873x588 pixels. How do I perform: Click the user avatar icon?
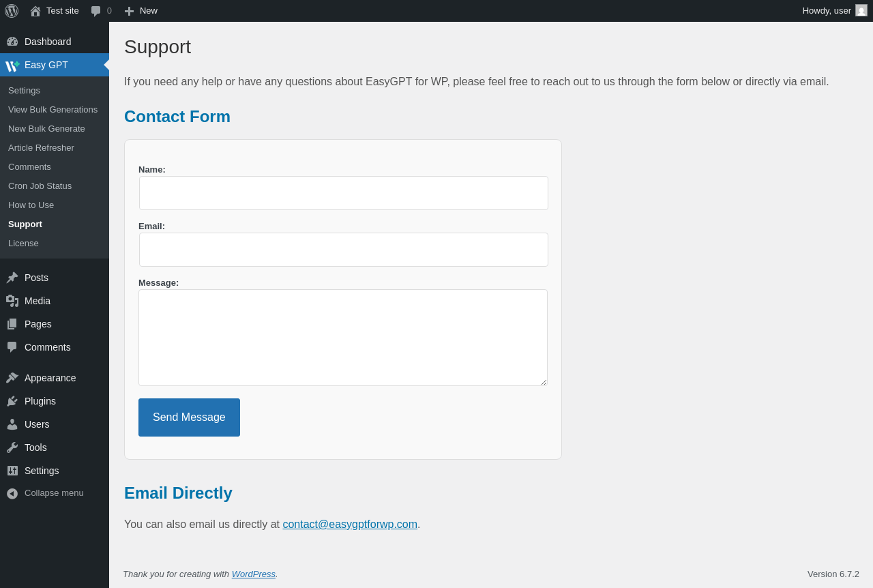[861, 11]
